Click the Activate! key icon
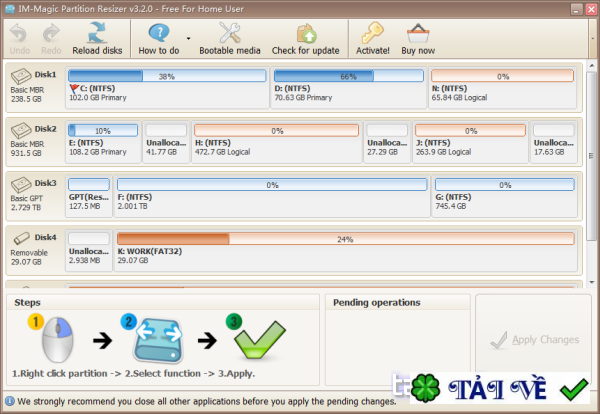Image resolution: width=600 pixels, height=414 pixels. 372,33
